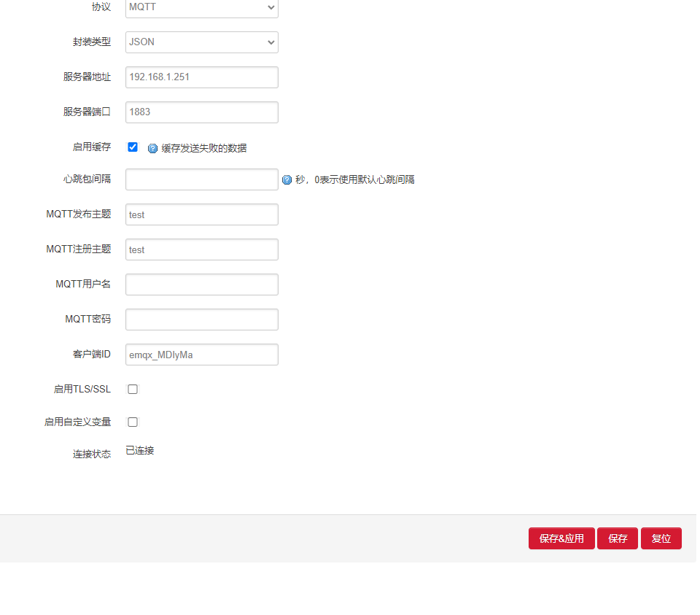Viewport: 700px width, 615px height.
Task: Open the 协议 protocol dropdown arrow
Action: pos(269,7)
